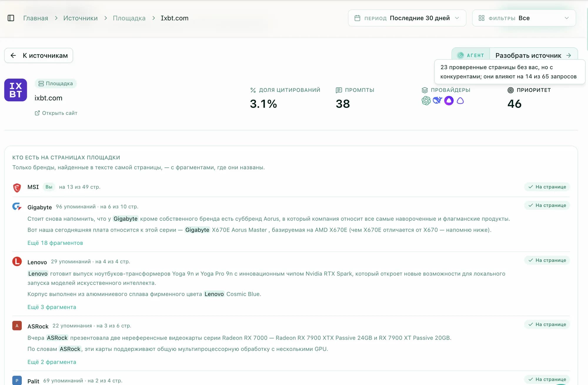This screenshot has width=588, height=385.
Task: Go to Площадка breadcrumb
Action: (129, 18)
